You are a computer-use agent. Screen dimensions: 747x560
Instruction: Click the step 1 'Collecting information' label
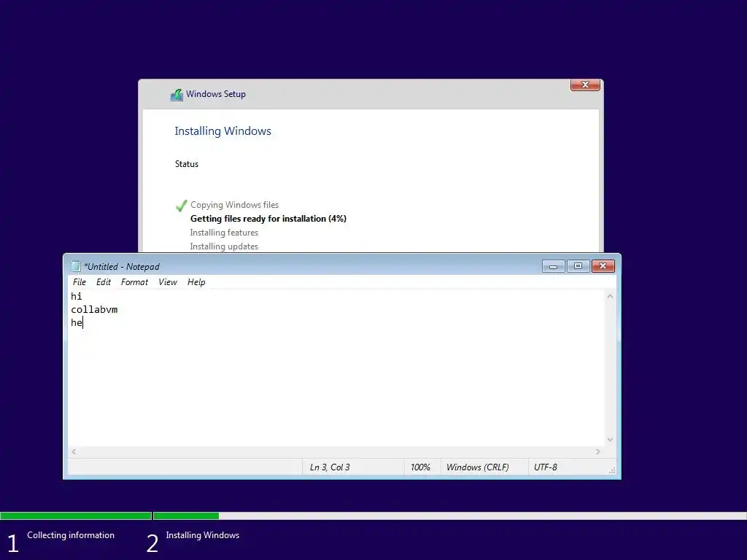[x=71, y=535]
